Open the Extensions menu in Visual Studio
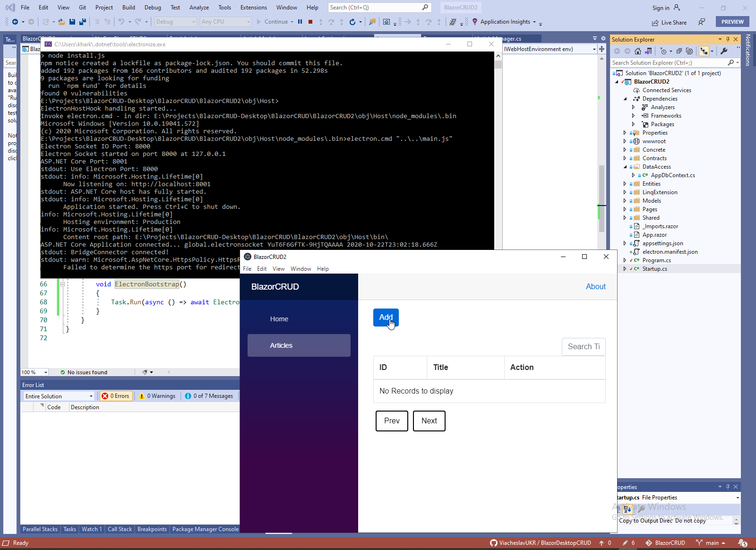 (254, 8)
